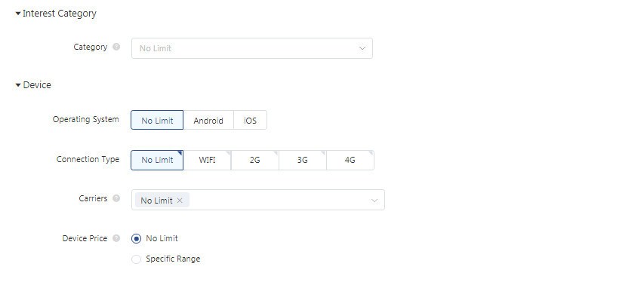Choose iOS operating system

pyautogui.click(x=250, y=121)
